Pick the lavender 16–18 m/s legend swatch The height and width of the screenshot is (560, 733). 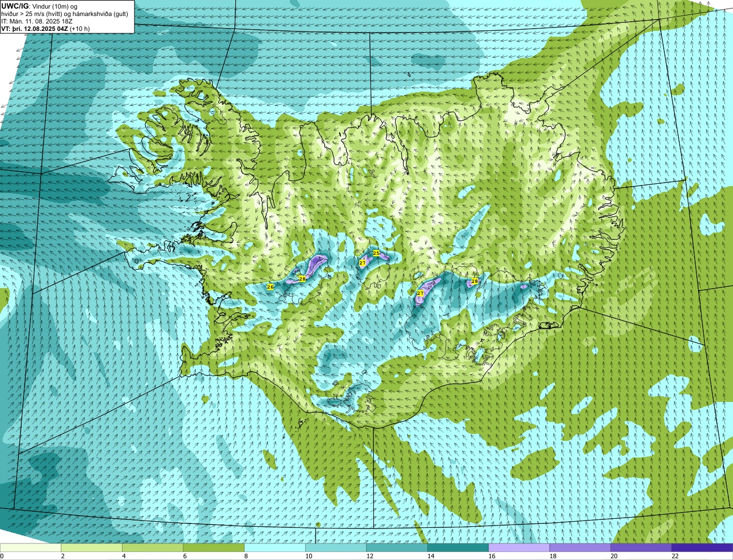click(519, 547)
